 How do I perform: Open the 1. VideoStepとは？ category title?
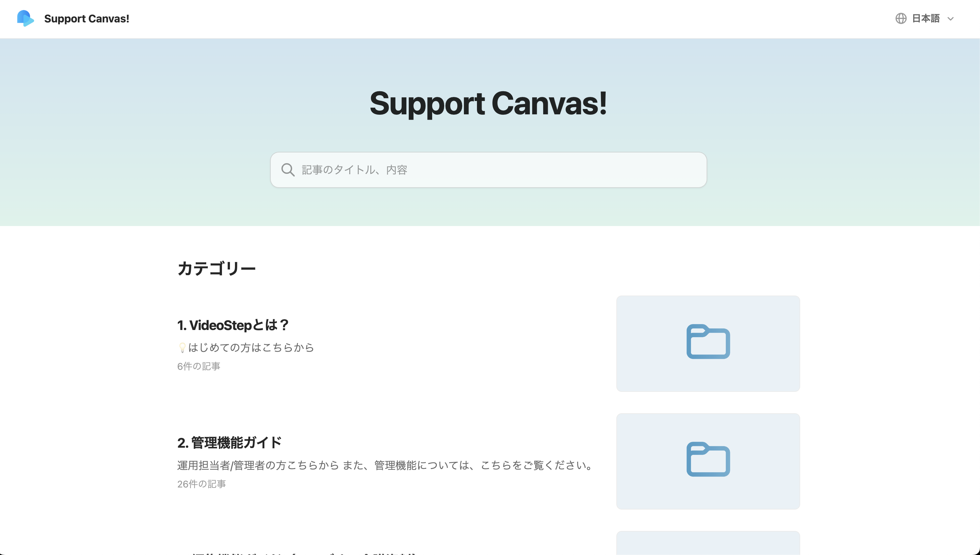[233, 325]
